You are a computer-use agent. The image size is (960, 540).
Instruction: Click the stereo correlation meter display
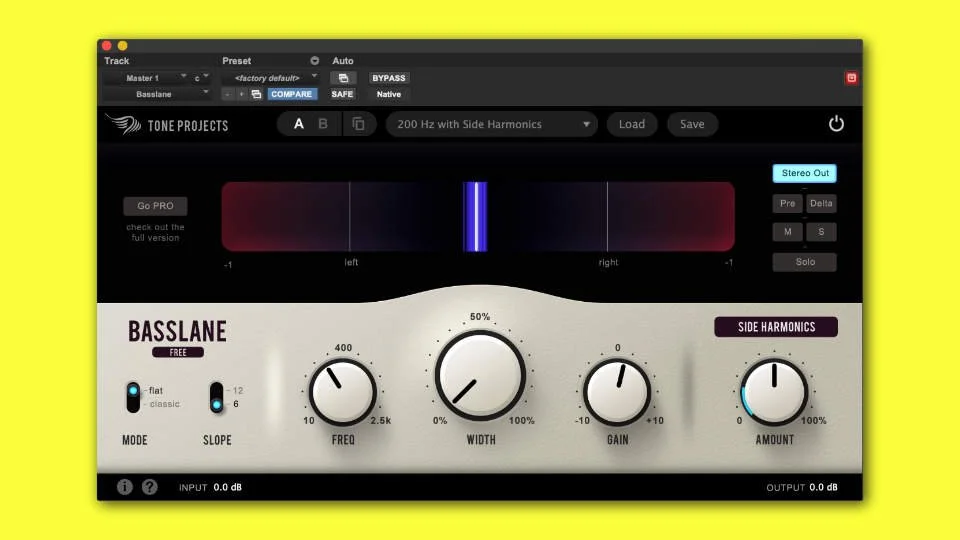pyautogui.click(x=478, y=217)
